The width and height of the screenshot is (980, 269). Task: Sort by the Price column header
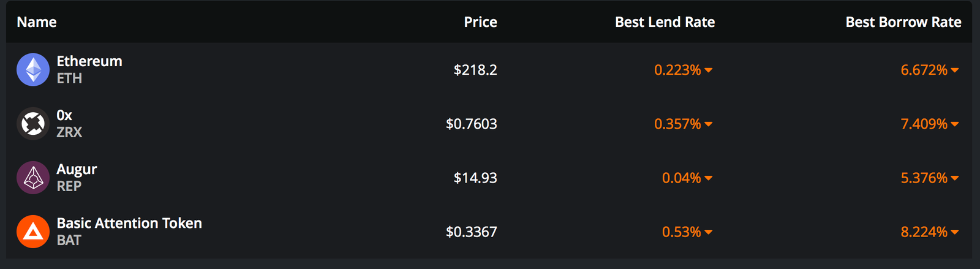click(x=480, y=22)
